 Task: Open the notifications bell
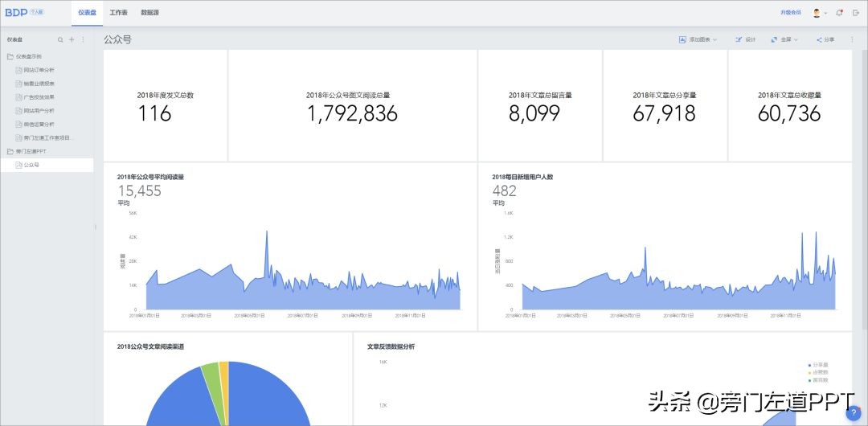(839, 13)
